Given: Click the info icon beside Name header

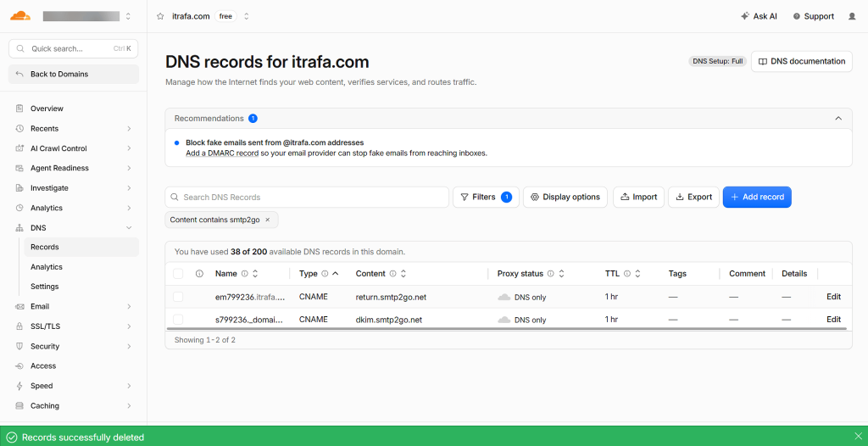Looking at the screenshot, I should [x=244, y=274].
